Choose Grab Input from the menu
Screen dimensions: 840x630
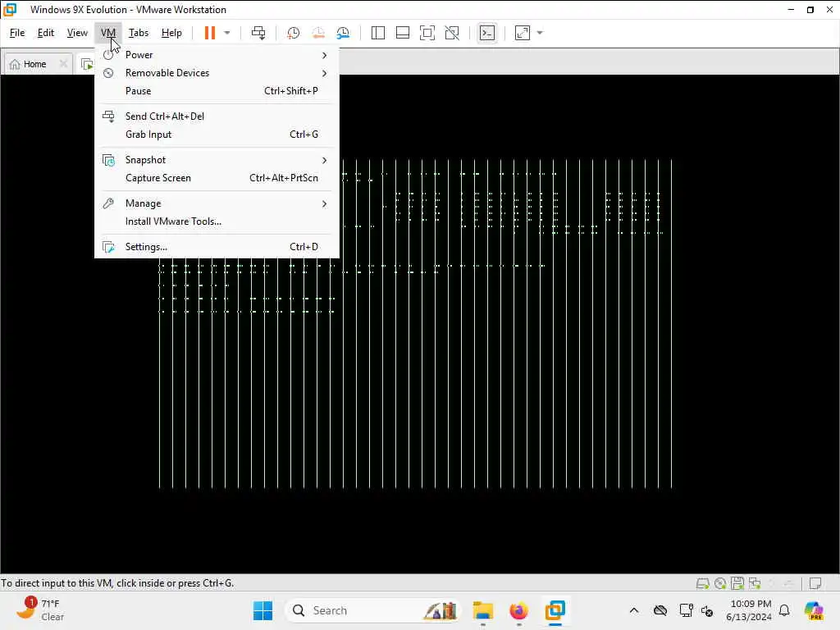(x=217, y=135)
